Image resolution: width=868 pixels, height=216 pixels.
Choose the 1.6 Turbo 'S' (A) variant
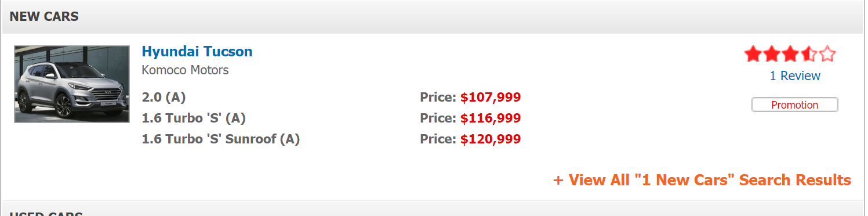[194, 118]
